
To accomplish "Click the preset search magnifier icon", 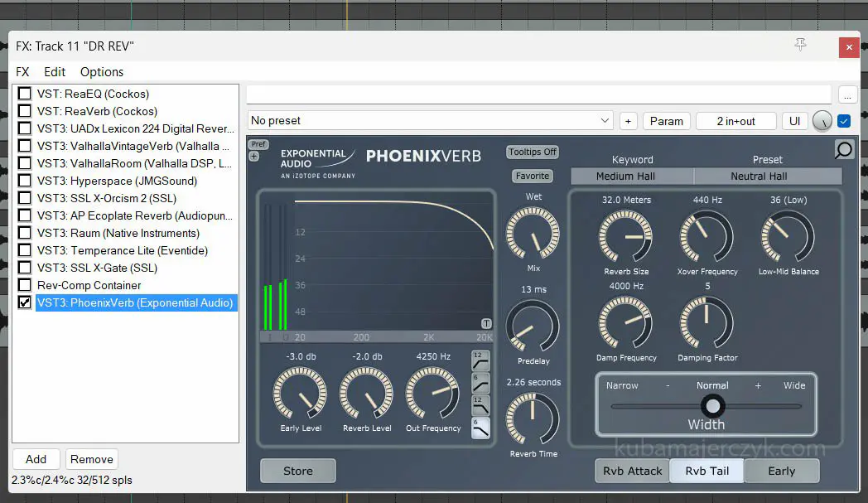I will [x=843, y=149].
